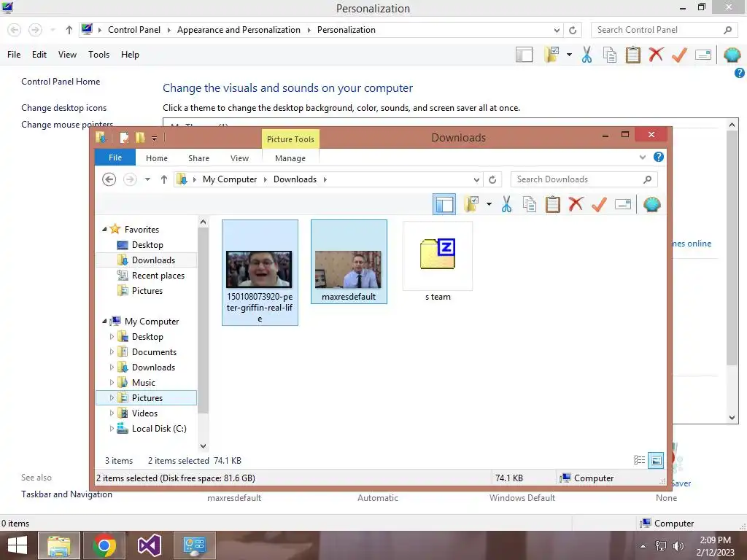The height and width of the screenshot is (560, 747).
Task: Expand Local Disk (C:) in navigation tree
Action: click(x=112, y=429)
